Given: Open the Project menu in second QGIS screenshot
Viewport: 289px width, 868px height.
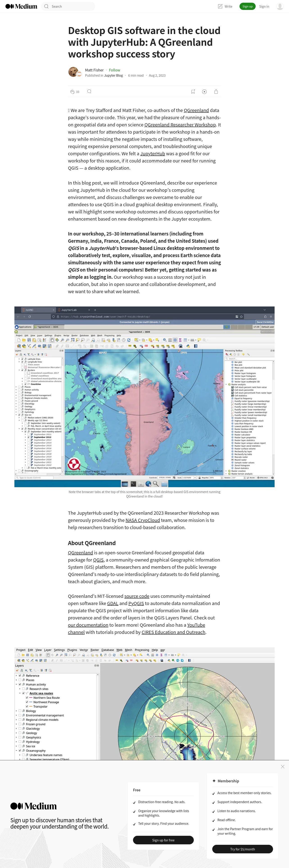Looking at the screenshot, I should 20,650.
